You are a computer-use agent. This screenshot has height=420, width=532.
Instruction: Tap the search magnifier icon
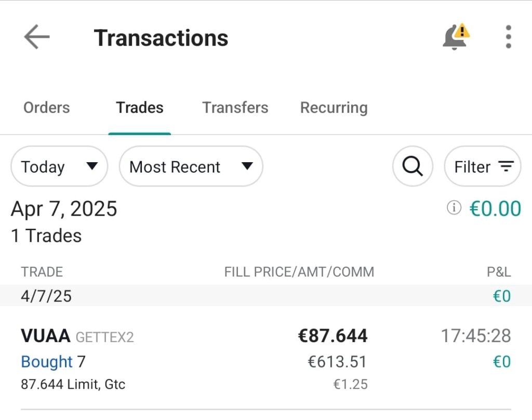click(x=413, y=166)
